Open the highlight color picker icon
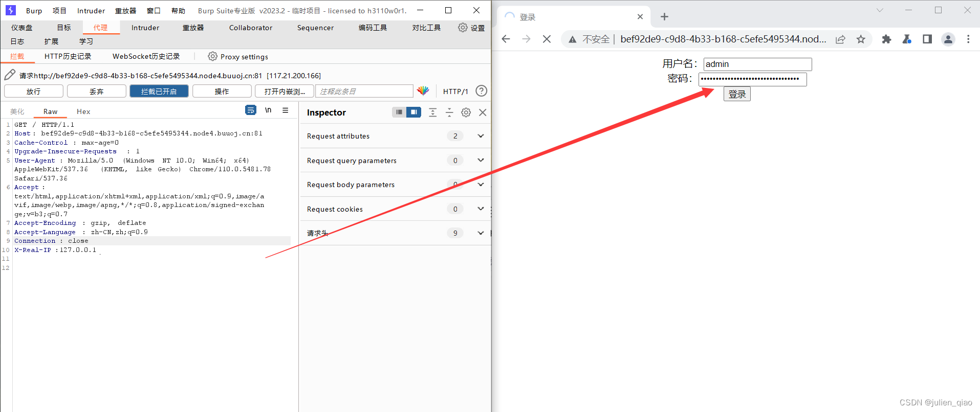 point(423,91)
